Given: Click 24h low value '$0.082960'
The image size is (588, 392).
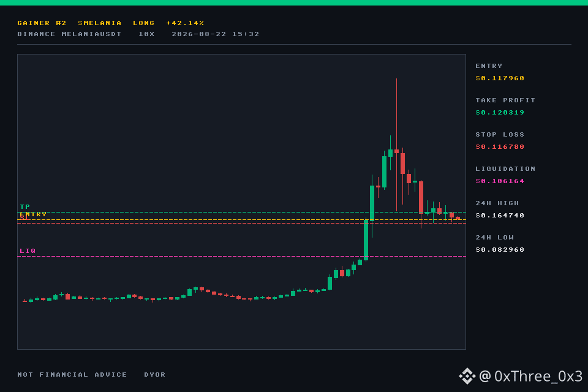Looking at the screenshot, I should (x=500, y=249).
